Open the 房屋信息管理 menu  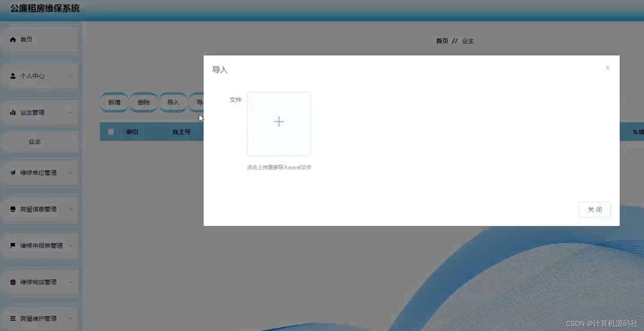(x=40, y=209)
